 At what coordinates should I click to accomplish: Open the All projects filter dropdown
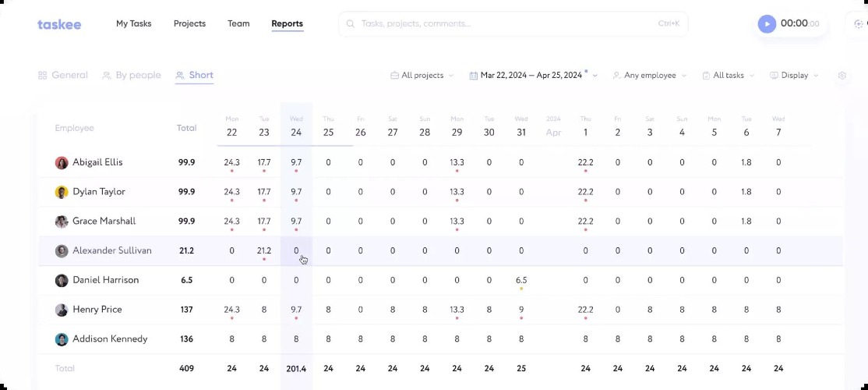pos(422,76)
